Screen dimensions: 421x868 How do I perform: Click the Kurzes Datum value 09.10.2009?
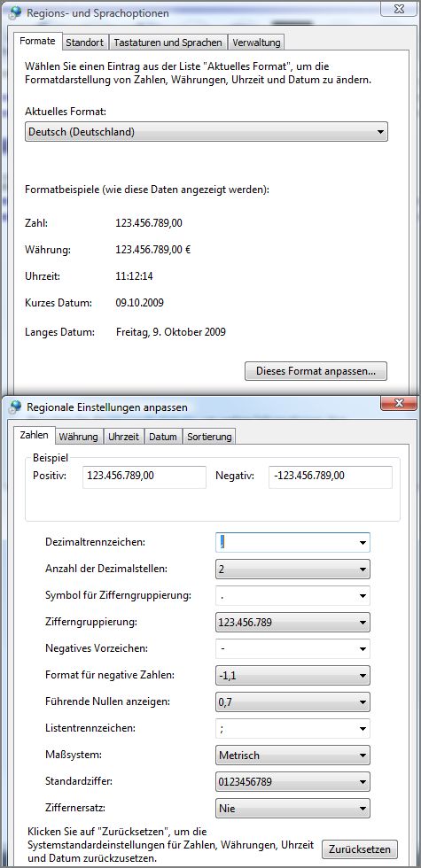point(140,303)
